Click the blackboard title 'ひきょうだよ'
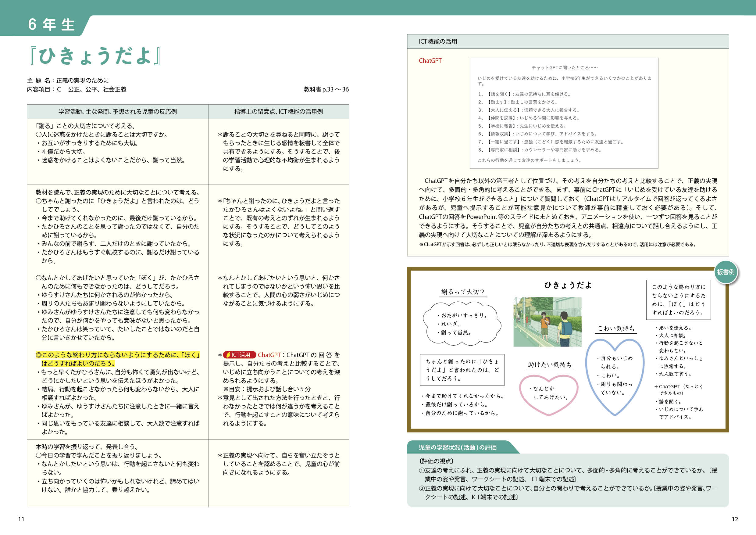Screen dimensions: 756x535 point(568,285)
